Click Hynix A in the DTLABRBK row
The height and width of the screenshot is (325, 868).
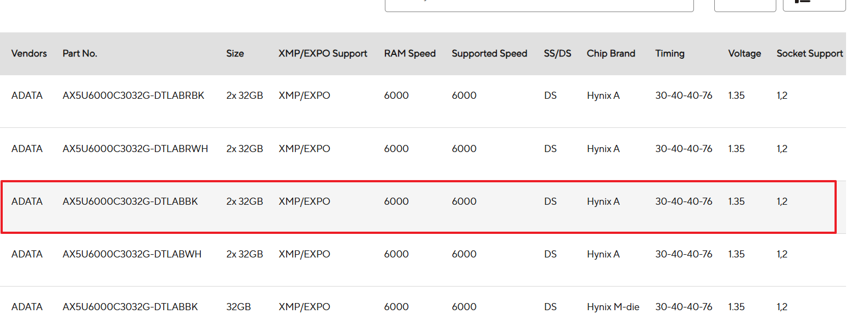coord(603,96)
